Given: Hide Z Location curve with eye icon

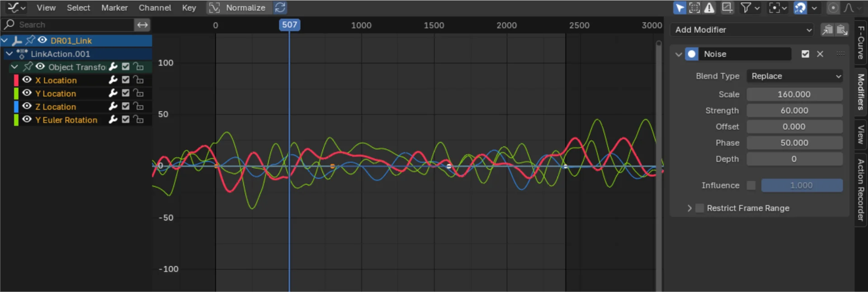Looking at the screenshot, I should pyautogui.click(x=27, y=106).
